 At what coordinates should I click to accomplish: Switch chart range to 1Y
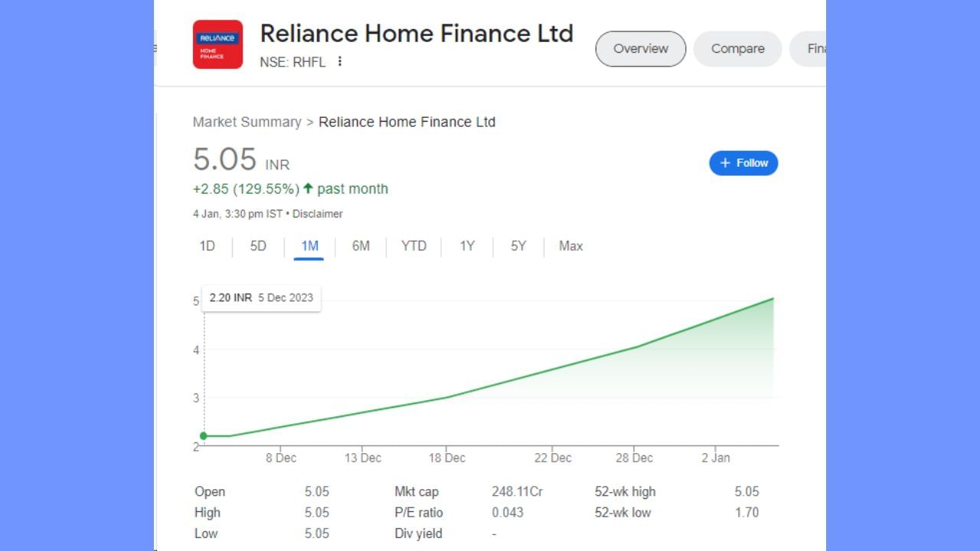point(467,246)
